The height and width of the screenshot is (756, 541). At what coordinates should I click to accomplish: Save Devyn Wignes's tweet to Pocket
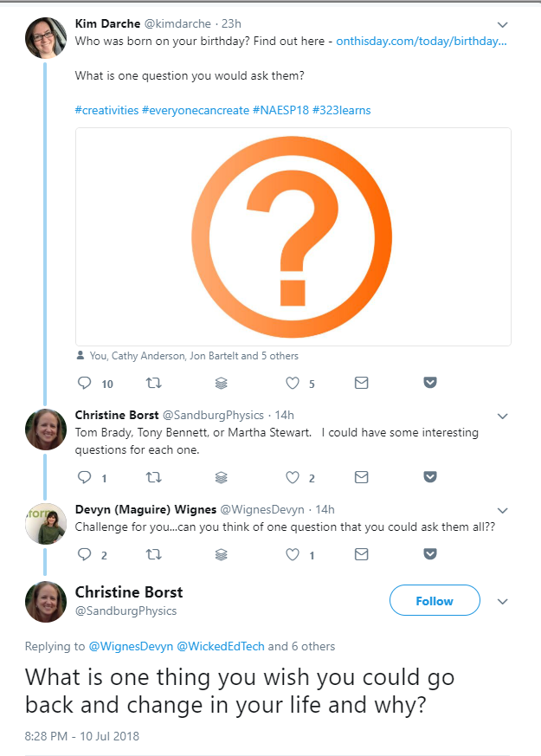point(430,554)
